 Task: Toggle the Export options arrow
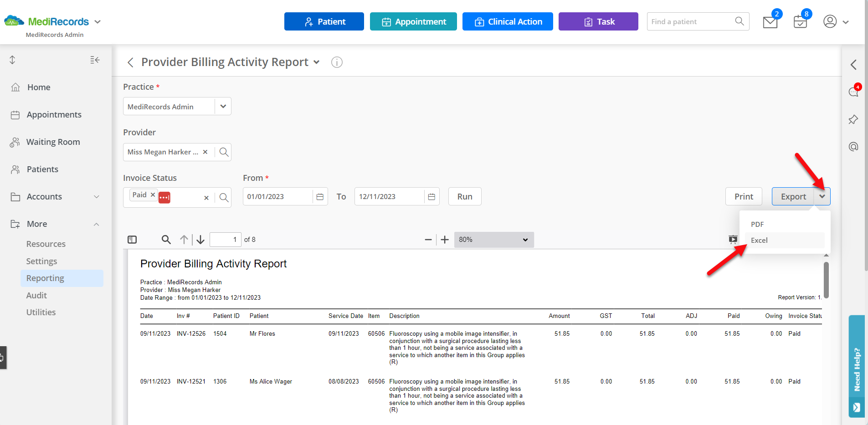(822, 196)
